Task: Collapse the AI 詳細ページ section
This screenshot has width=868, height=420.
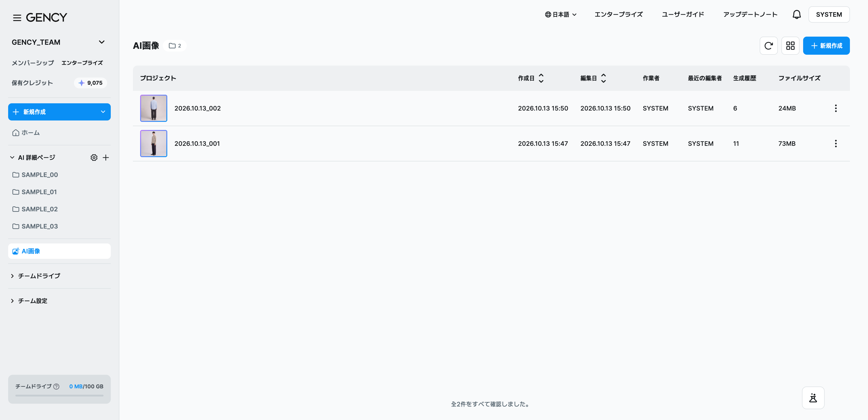Action: (x=12, y=157)
